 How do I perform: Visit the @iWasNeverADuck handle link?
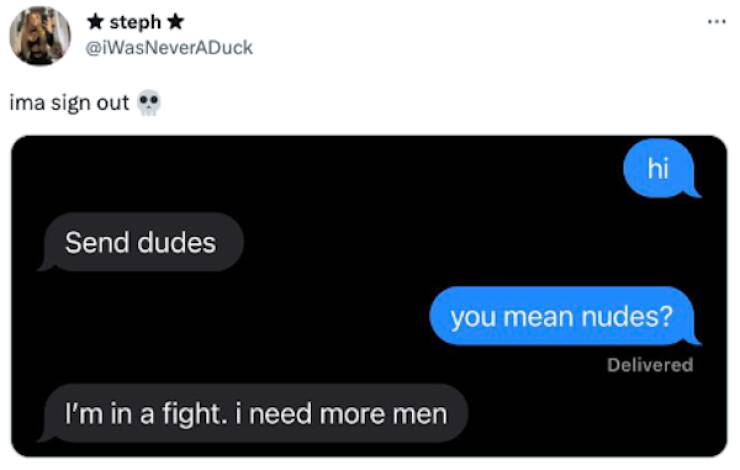tap(169, 48)
